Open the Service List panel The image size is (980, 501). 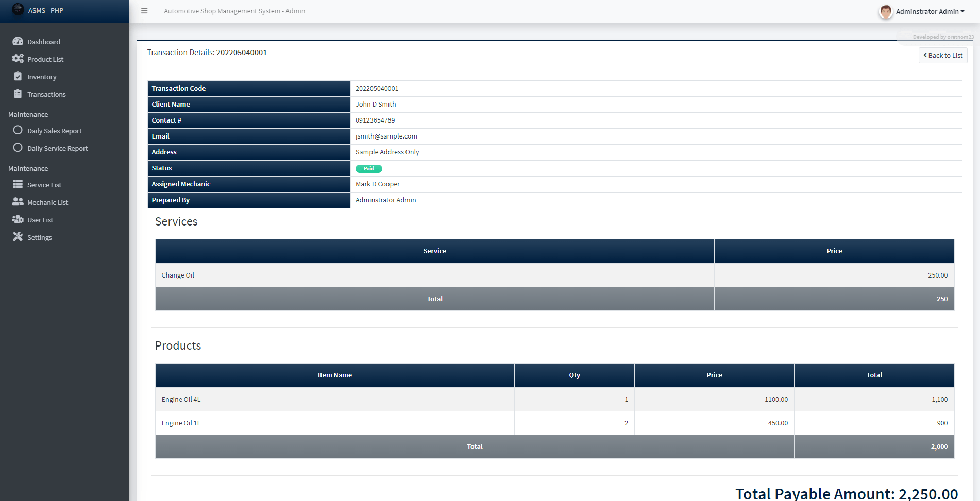click(x=43, y=184)
